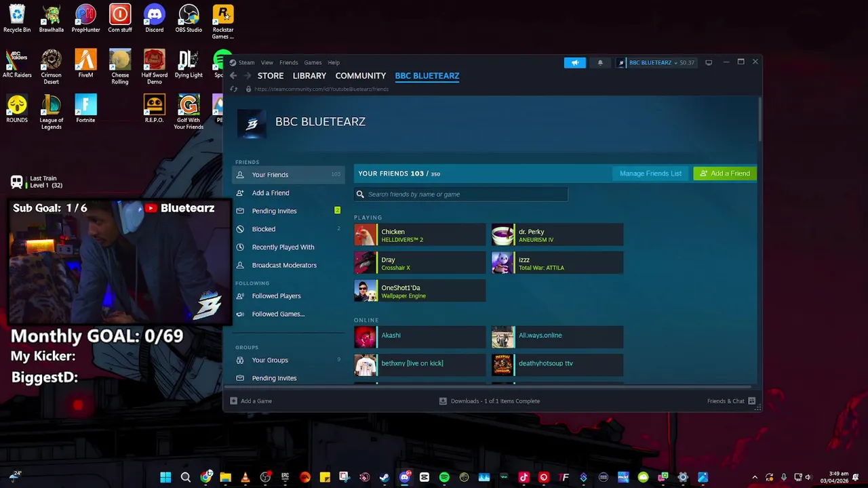Reload the Steam community page
Viewport: 868px width, 488px height.
(234, 89)
